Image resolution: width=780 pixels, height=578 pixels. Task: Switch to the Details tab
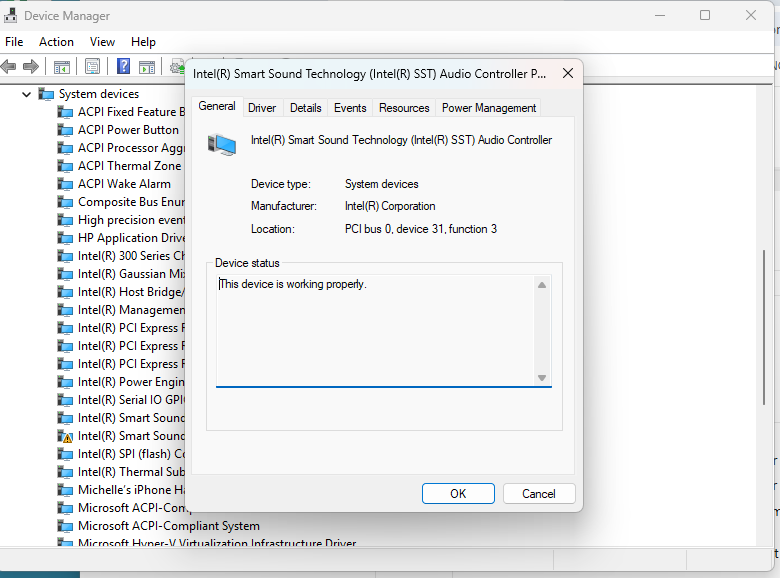pos(305,108)
